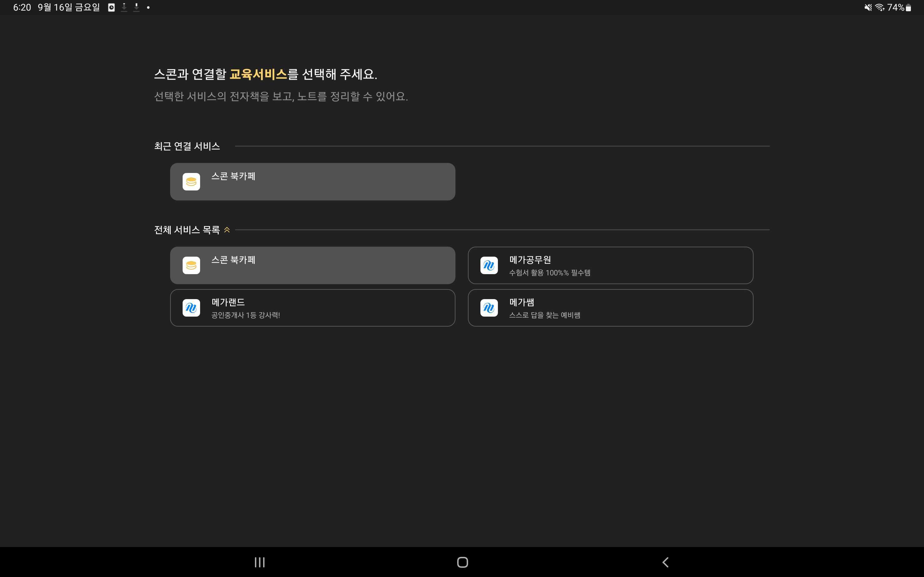Tap the 메가랜드 logo icon

[191, 308]
